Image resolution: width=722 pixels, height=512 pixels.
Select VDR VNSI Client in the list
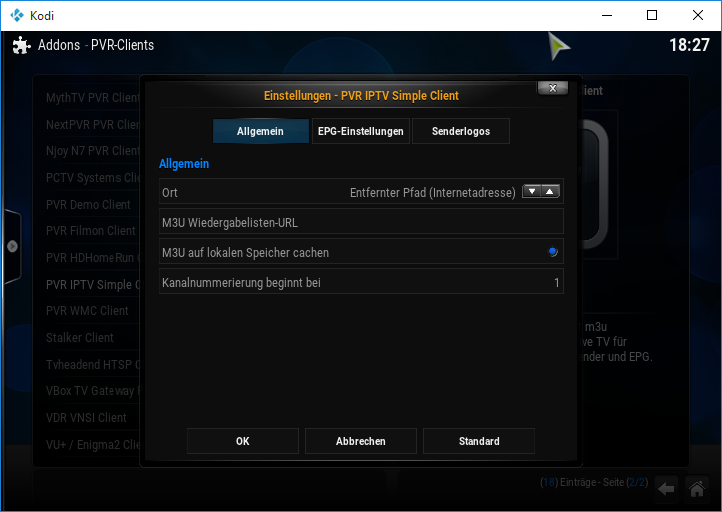pos(87,418)
